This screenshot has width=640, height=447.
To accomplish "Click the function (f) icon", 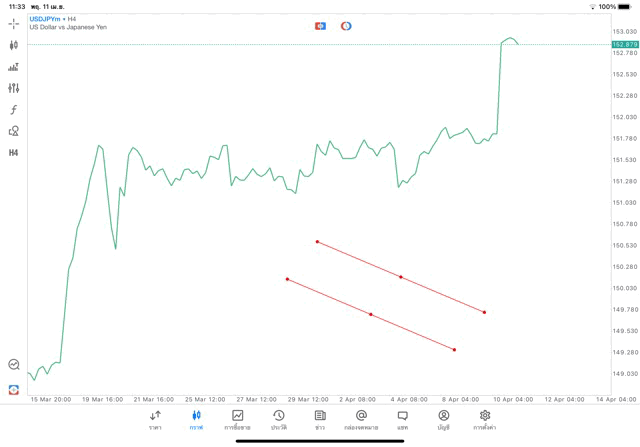I will point(13,110).
